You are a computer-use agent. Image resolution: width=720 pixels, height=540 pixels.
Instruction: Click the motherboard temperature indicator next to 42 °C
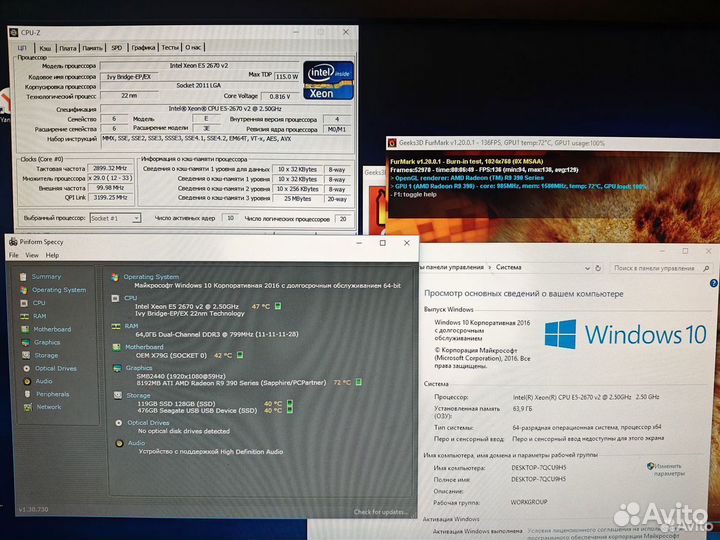[240, 355]
